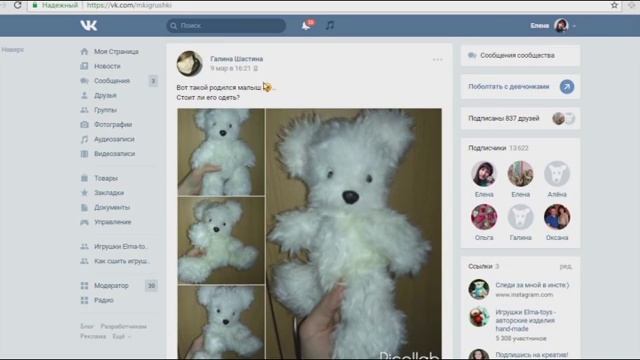Click the people icon beside Группы
This screenshot has height=360, width=640.
coord(84,110)
